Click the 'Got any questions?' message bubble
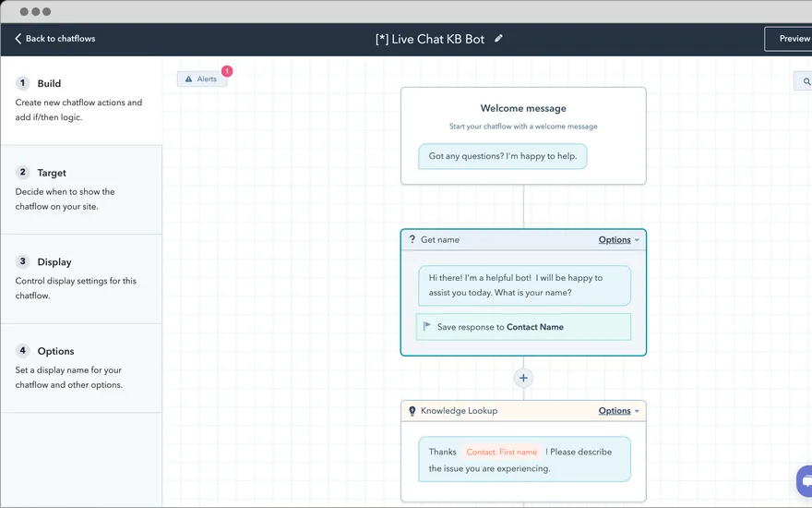Viewport: 812px width, 508px height. coord(503,156)
